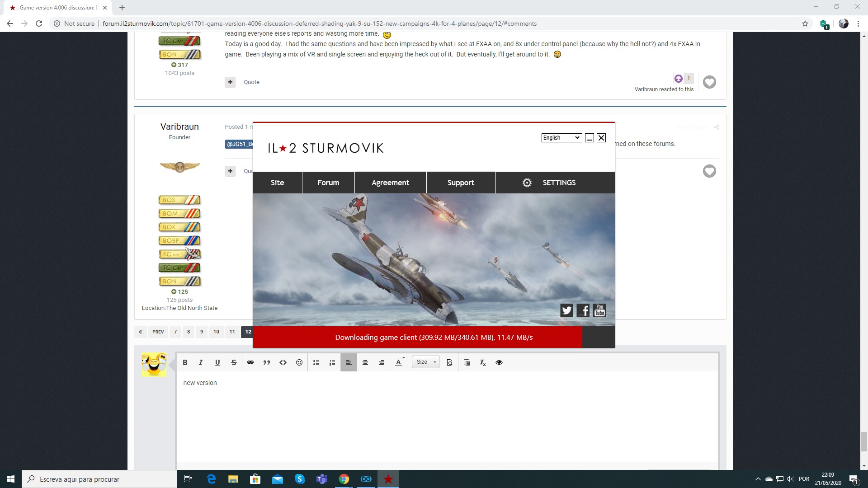The height and width of the screenshot is (488, 868).
Task: Open the Facebook icon in launcher
Action: point(583,310)
